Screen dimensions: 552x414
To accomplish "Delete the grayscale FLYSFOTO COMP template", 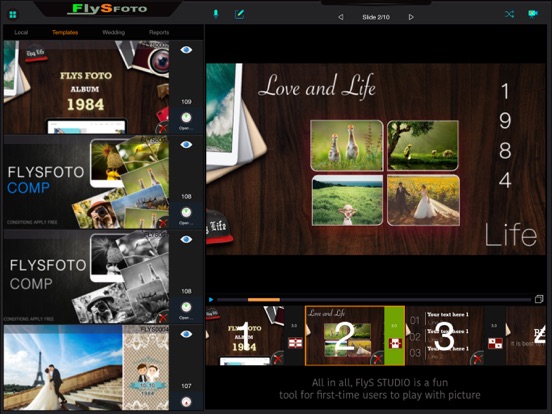I will (x=163, y=318).
